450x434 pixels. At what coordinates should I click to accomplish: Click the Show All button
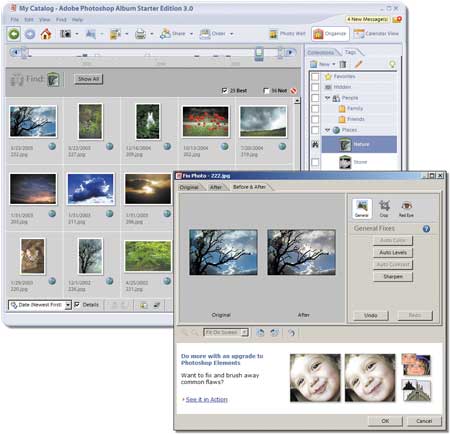point(88,79)
